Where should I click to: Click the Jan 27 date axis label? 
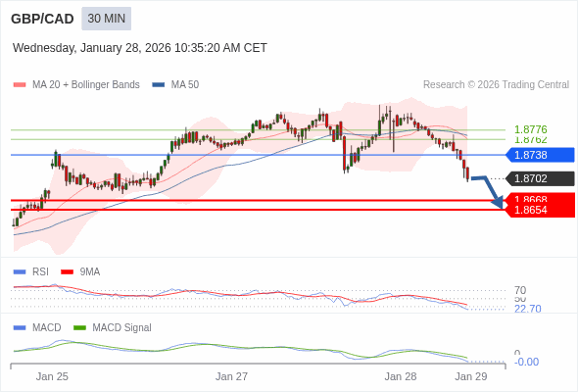click(x=231, y=376)
